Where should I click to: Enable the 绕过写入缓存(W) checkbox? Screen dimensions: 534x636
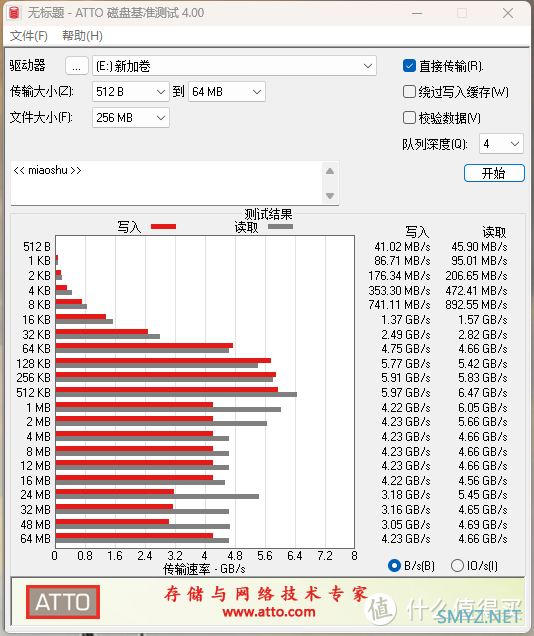(x=409, y=92)
